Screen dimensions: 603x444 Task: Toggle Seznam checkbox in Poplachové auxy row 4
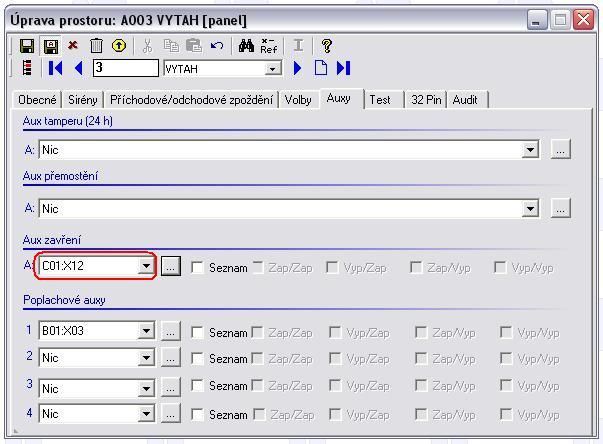(198, 415)
